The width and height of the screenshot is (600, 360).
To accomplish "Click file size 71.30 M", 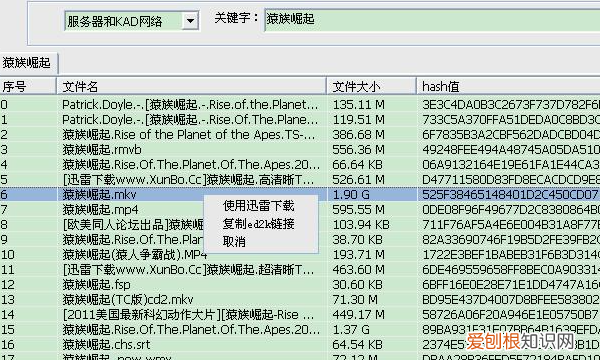I will click(x=355, y=300).
